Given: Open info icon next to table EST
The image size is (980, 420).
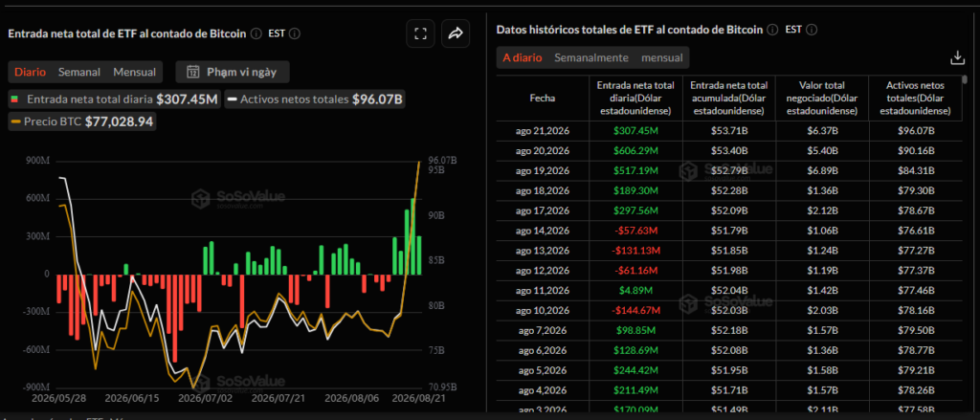Looking at the screenshot, I should [x=812, y=30].
